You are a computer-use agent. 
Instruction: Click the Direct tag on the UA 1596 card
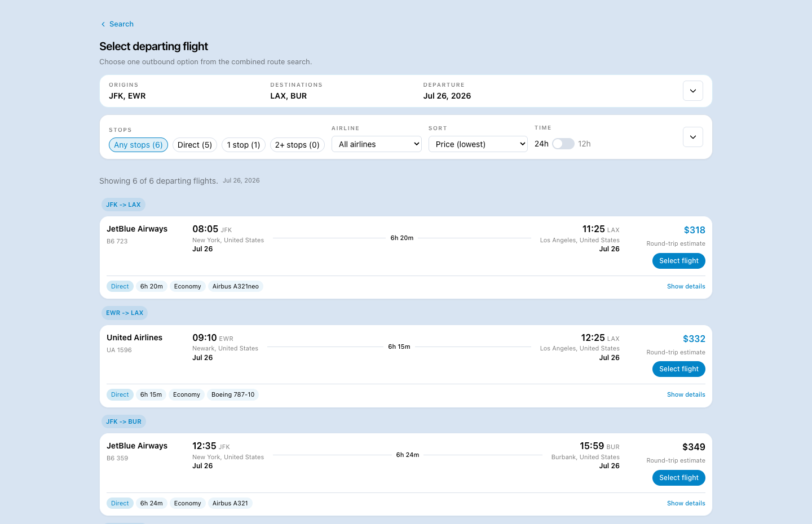[x=120, y=394]
